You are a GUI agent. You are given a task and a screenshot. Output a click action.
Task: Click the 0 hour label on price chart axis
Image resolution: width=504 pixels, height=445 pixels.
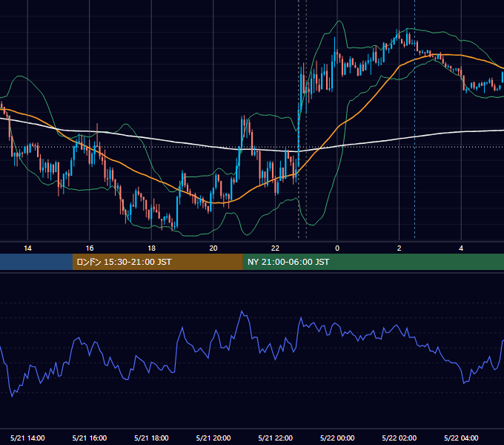click(337, 248)
